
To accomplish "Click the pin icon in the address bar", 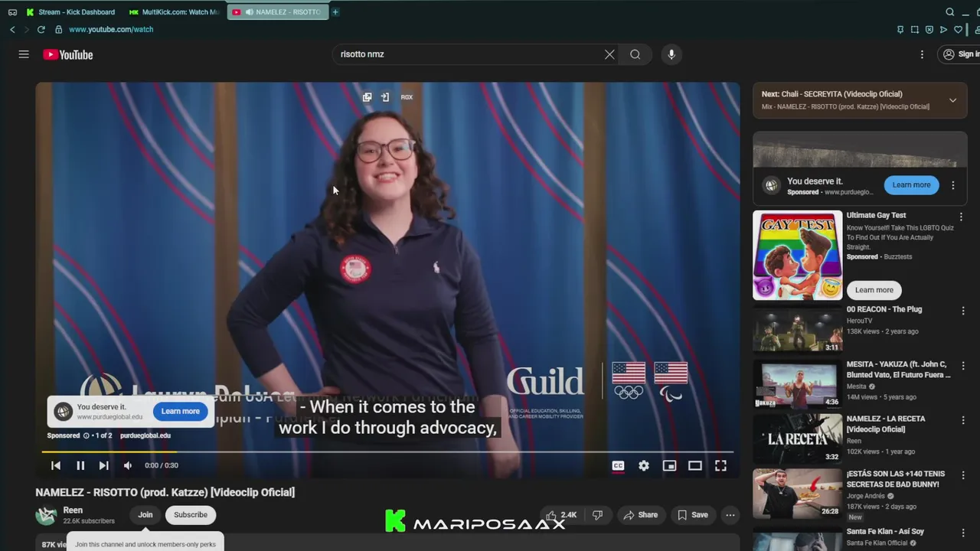I will [900, 29].
